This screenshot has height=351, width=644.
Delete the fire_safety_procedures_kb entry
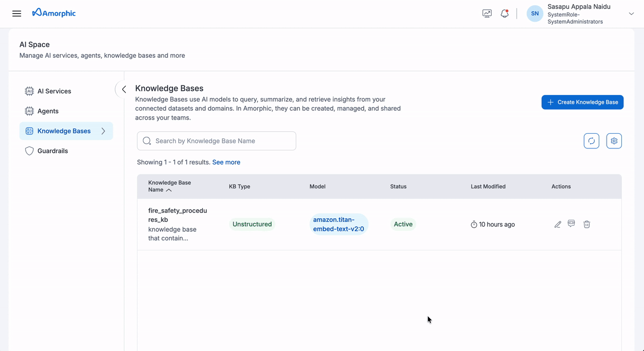pyautogui.click(x=587, y=224)
